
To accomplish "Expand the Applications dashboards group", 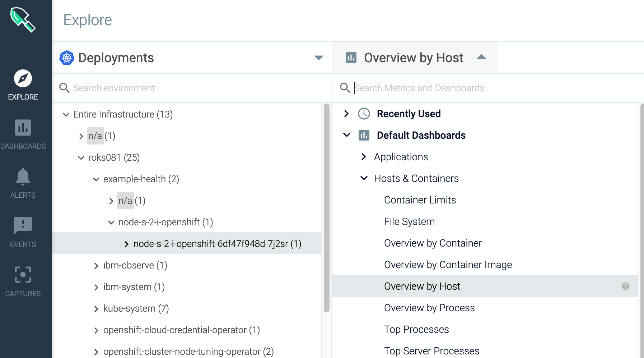I will tap(364, 157).
